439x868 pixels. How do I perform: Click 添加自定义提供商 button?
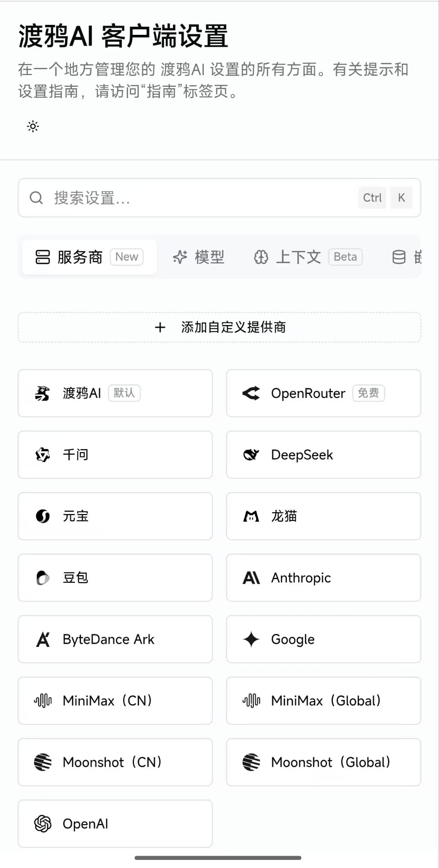pyautogui.click(x=219, y=327)
